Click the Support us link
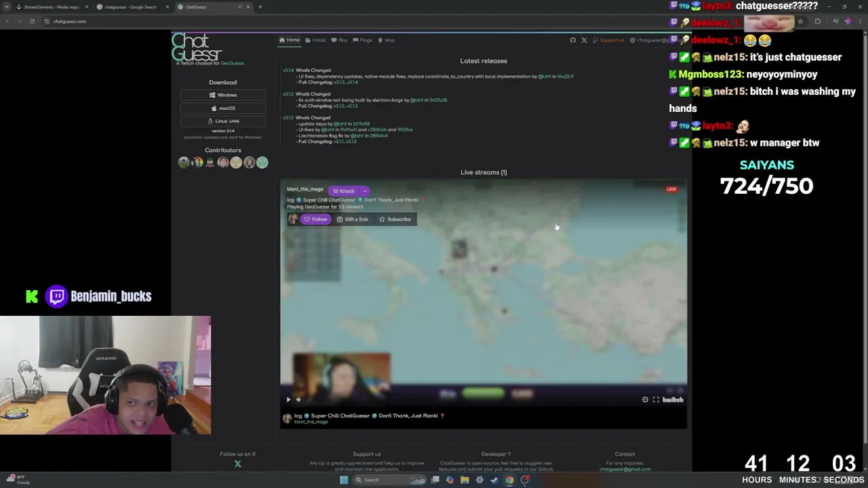 click(x=608, y=40)
